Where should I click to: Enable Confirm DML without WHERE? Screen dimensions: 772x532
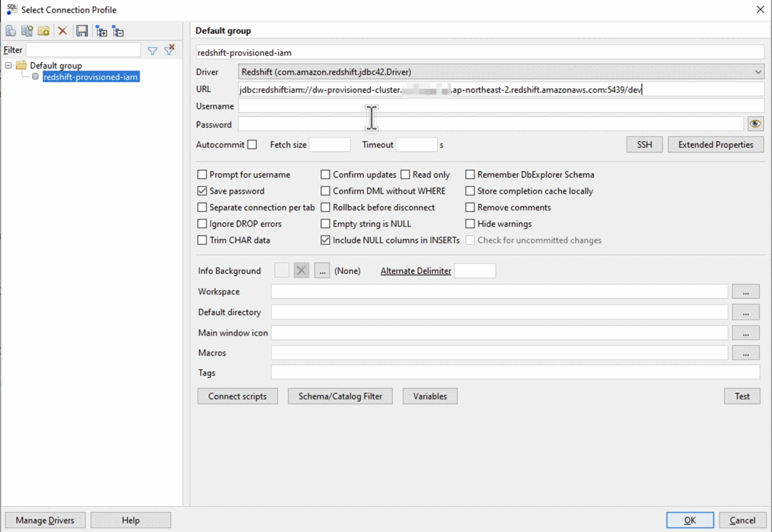(326, 191)
